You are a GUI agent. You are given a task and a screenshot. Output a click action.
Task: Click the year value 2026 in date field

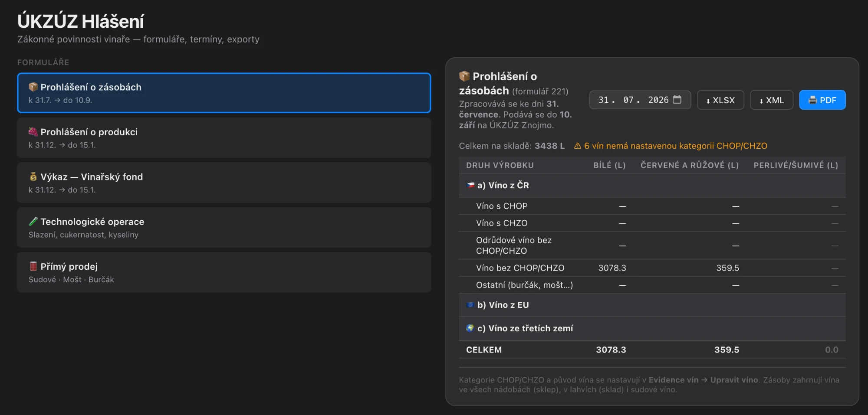coord(658,100)
